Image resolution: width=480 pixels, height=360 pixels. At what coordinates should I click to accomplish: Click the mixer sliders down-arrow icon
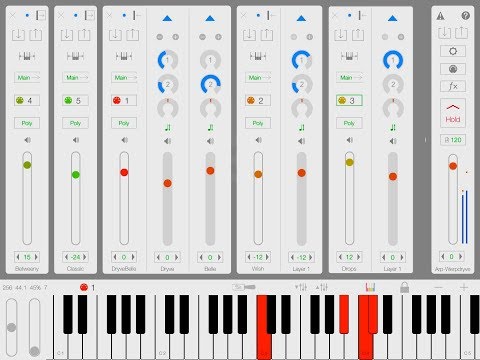pos(301,287)
